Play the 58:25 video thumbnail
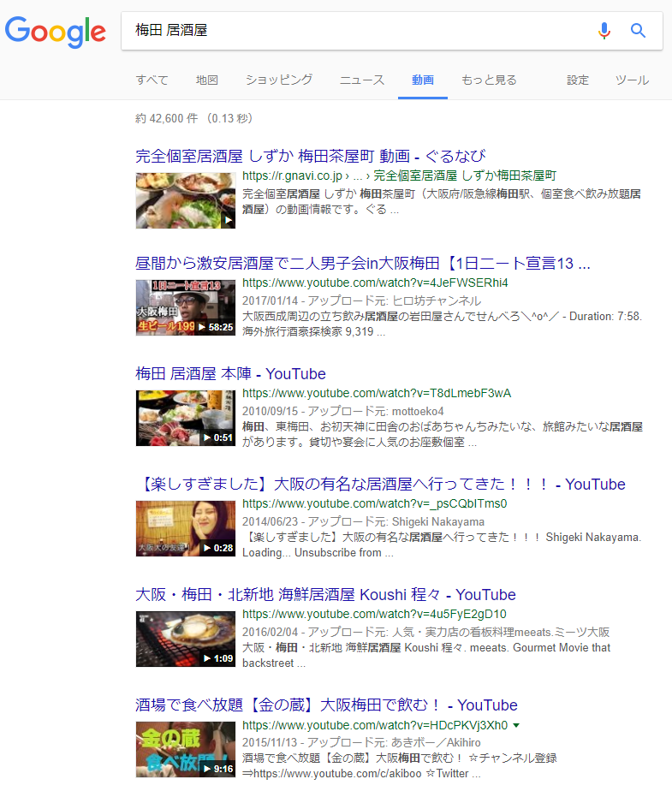Image resolution: width=672 pixels, height=797 pixels. click(186, 307)
